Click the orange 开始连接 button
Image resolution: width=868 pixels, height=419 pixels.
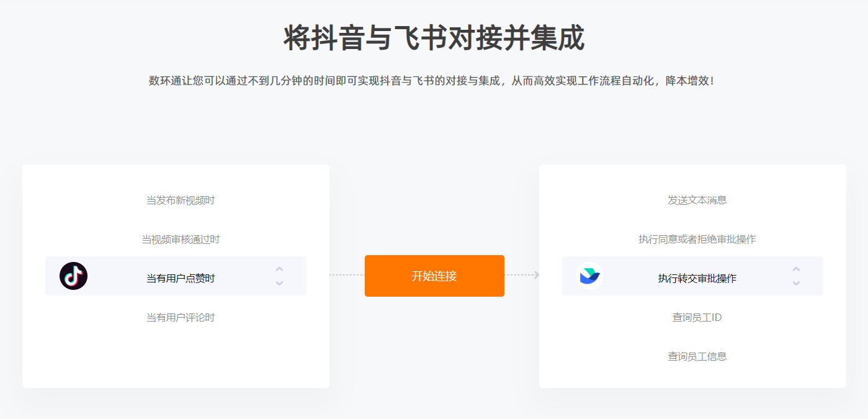(434, 276)
